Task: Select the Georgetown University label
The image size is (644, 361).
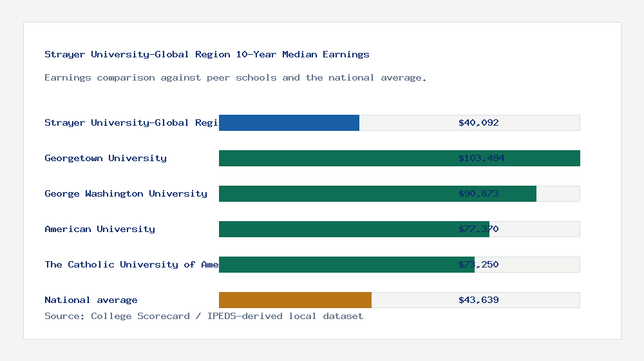Action: [106, 159]
